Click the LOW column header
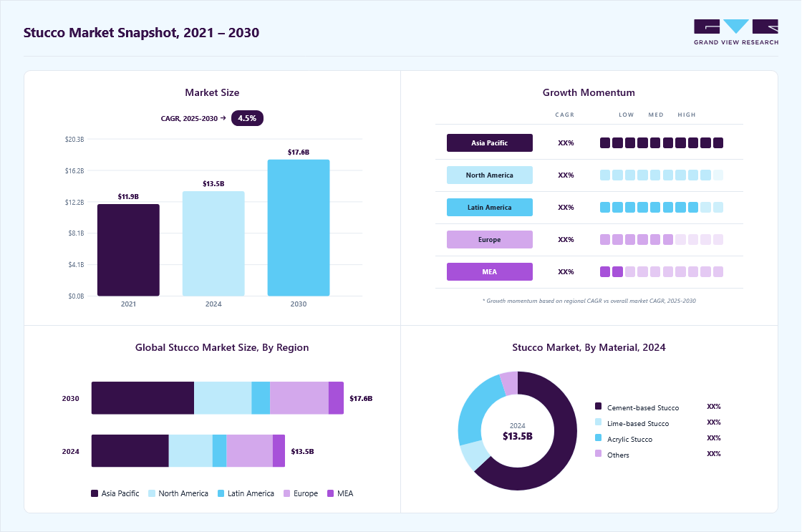 click(x=627, y=115)
